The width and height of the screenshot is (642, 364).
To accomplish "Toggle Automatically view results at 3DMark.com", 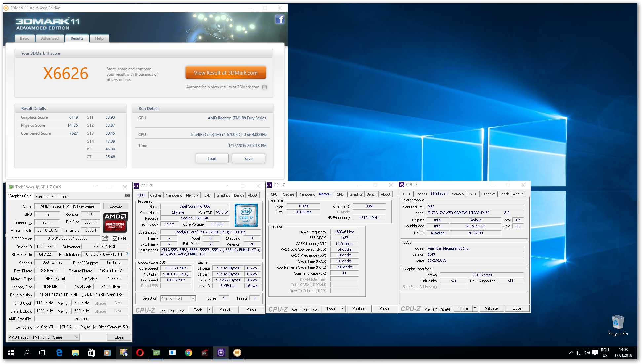I will [264, 87].
